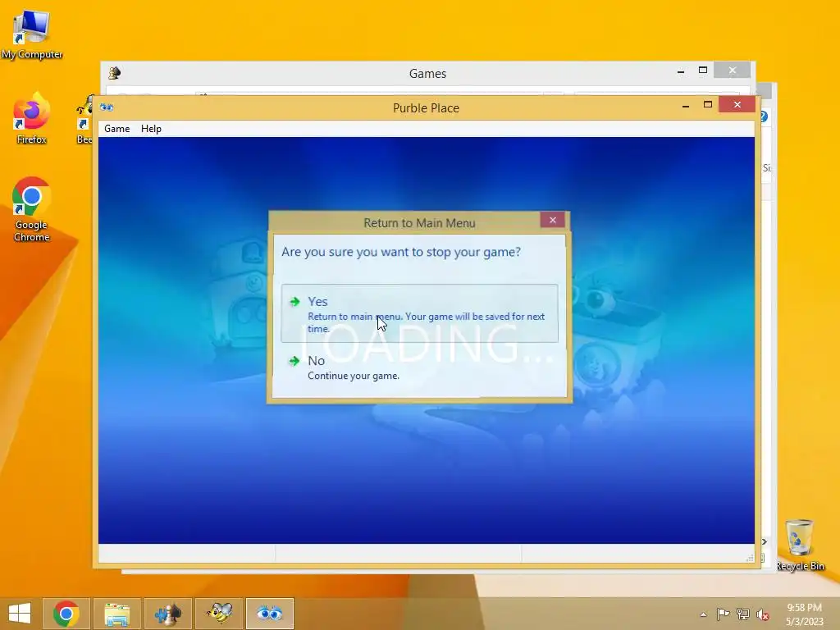Open Chrome from the taskbar
Screen dimensions: 840x630
(66, 614)
